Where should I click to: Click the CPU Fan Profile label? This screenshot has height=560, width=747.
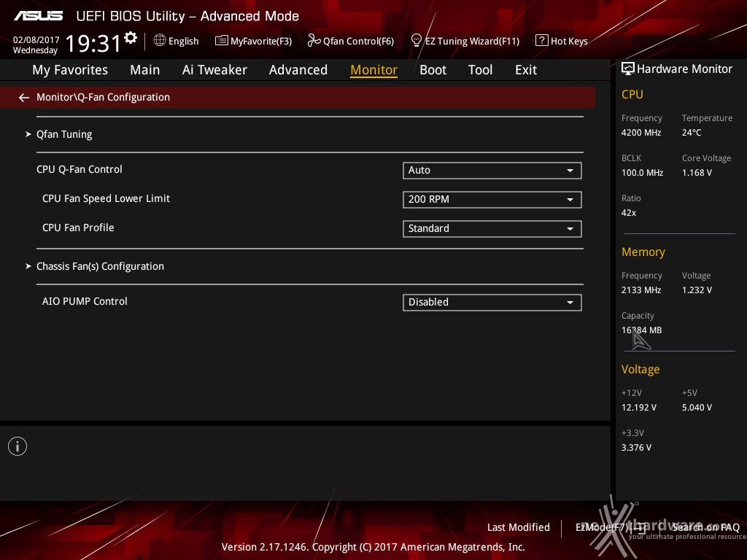[x=78, y=227]
